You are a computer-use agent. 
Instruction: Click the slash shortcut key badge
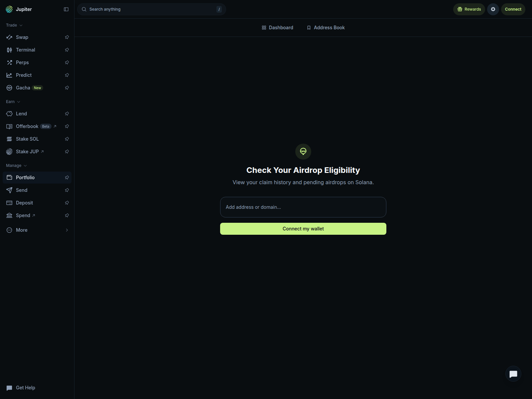[x=219, y=9]
